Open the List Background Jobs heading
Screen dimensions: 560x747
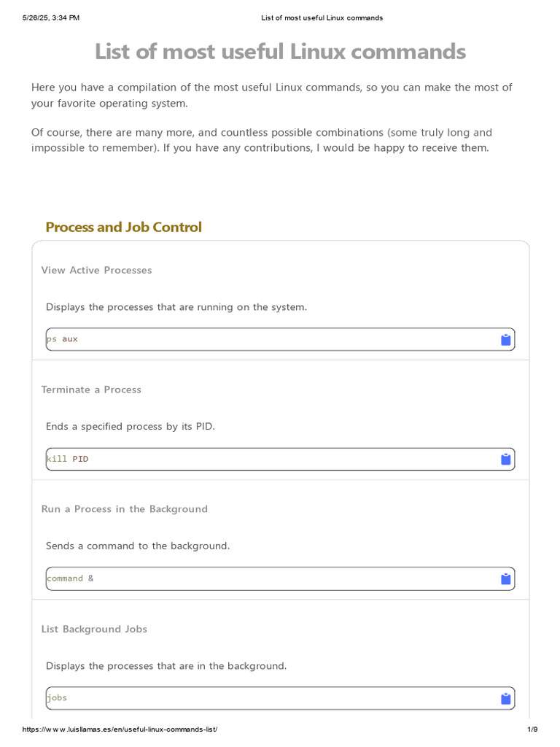[x=94, y=629]
